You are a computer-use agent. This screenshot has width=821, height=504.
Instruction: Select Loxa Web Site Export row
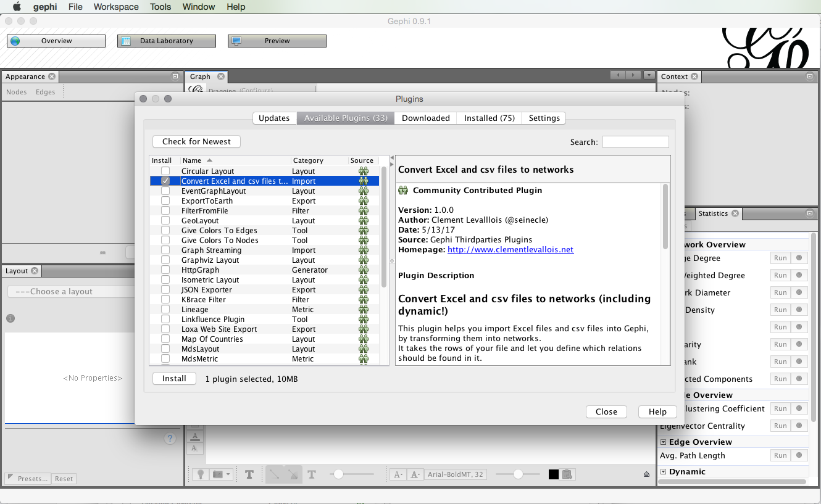[x=265, y=329]
